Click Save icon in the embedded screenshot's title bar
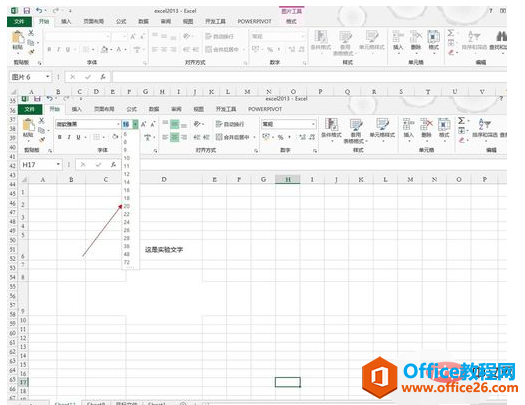525x405 pixels. [37, 99]
